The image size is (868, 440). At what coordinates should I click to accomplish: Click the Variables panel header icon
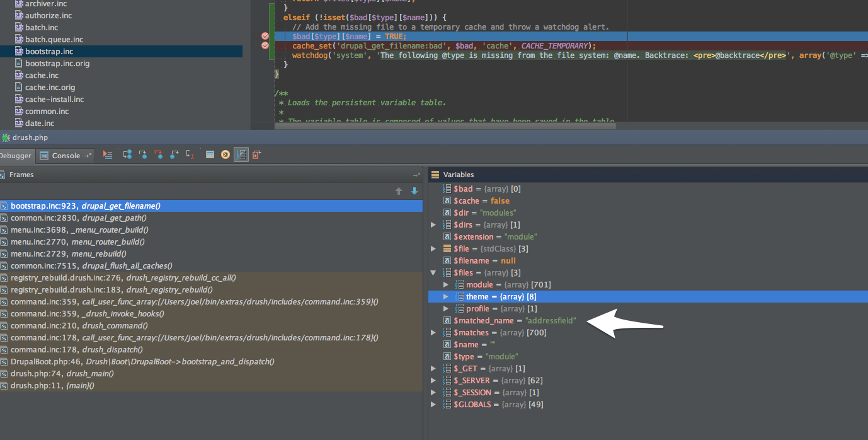click(435, 175)
